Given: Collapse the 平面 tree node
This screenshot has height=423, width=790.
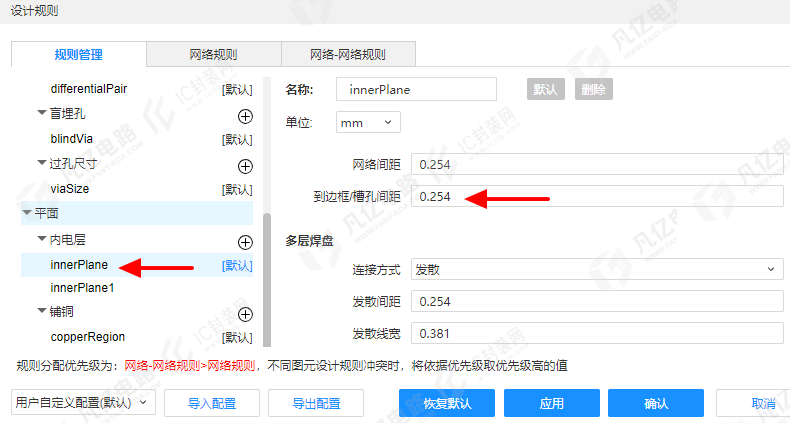Looking at the screenshot, I should coord(27,213).
